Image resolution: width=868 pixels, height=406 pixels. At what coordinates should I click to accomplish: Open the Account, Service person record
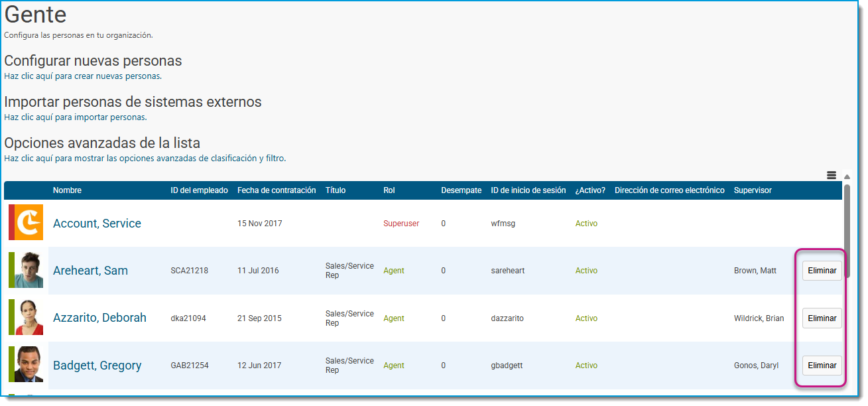click(x=97, y=224)
